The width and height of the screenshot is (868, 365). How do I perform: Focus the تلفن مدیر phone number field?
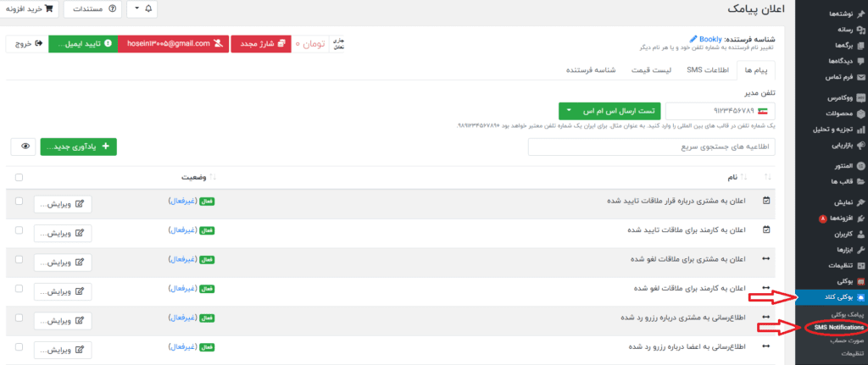tap(721, 111)
